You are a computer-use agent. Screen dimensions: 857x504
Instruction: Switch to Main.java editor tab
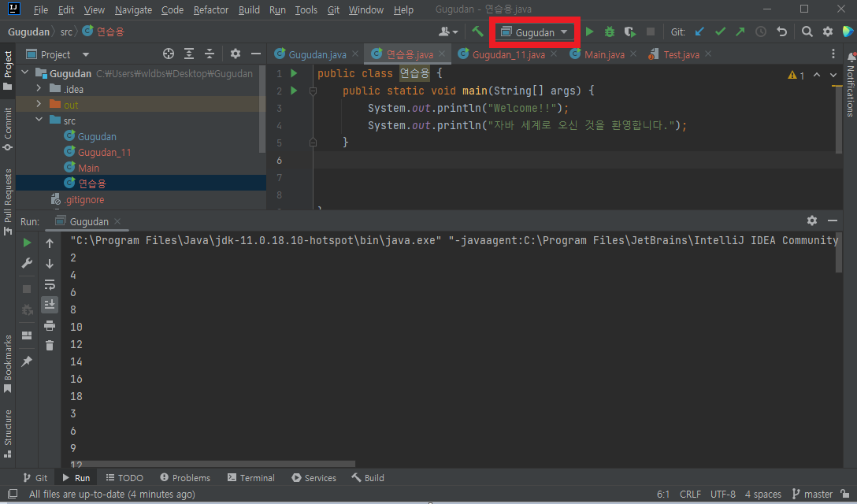tap(604, 54)
